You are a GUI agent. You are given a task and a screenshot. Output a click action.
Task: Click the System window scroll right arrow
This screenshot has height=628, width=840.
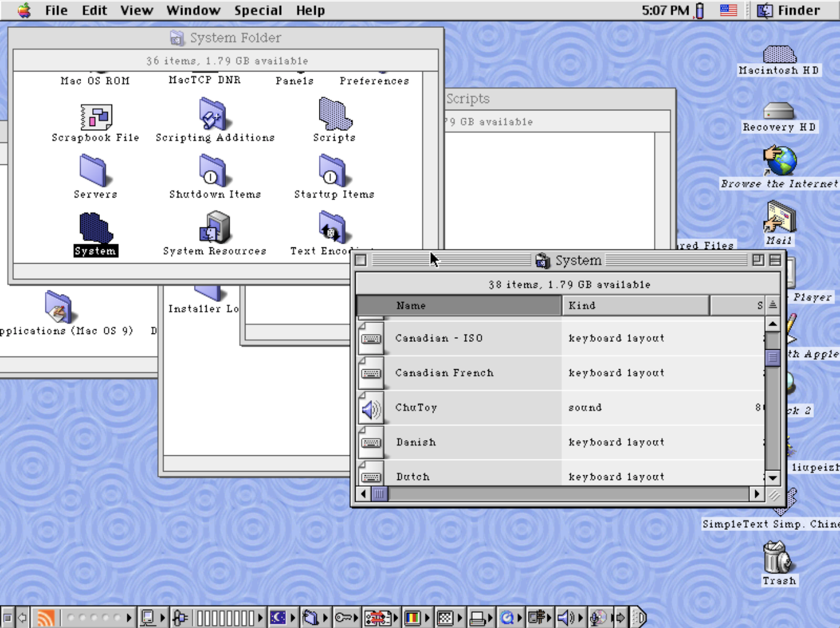tap(756, 494)
